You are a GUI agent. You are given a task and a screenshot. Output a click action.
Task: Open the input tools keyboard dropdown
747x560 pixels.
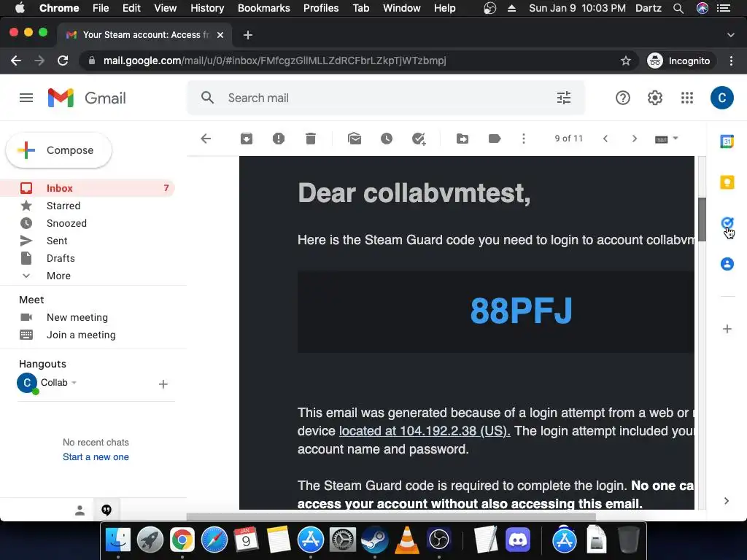click(666, 139)
